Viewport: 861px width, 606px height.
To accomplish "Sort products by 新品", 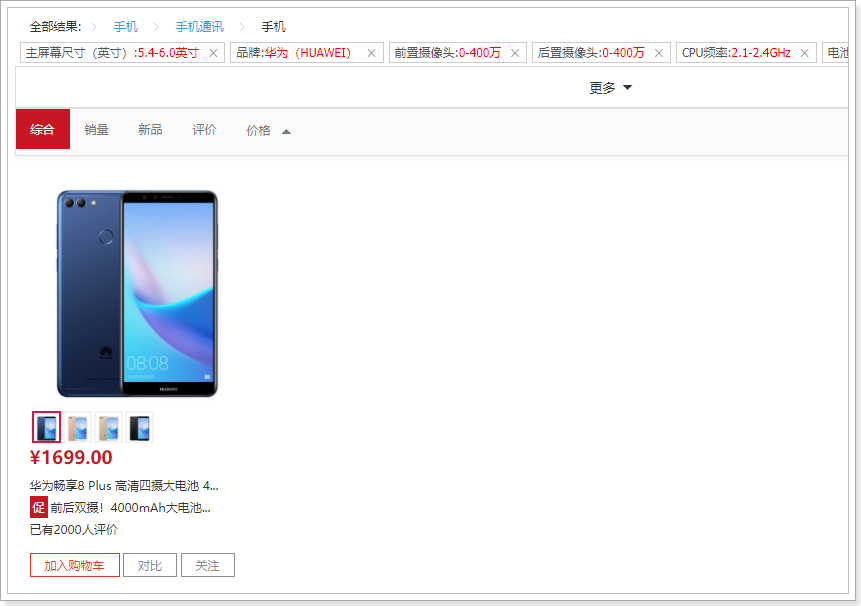I will [150, 130].
